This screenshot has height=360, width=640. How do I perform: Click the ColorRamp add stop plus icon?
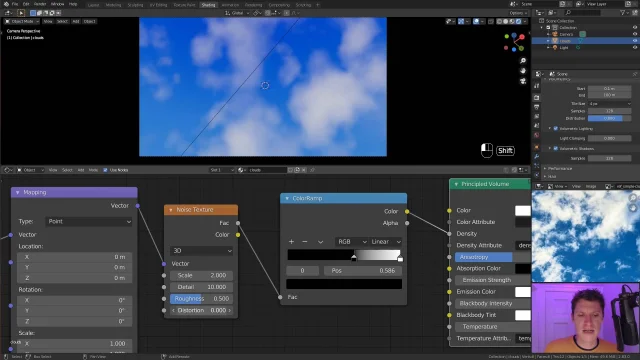pyautogui.click(x=291, y=242)
